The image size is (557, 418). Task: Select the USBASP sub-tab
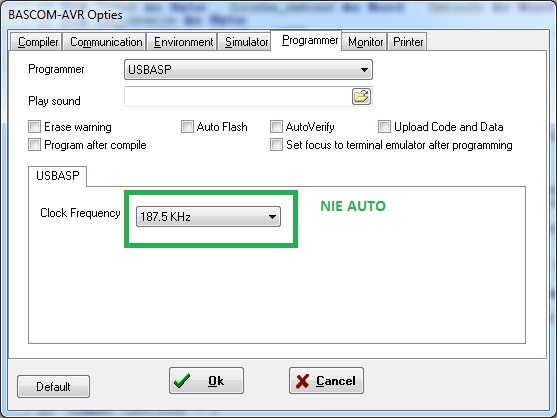coord(58,176)
